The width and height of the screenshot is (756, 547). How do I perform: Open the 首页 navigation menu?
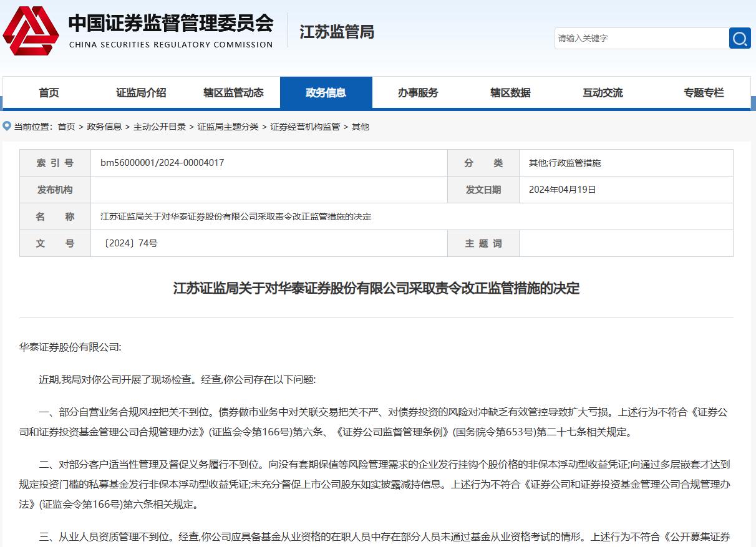48,92
